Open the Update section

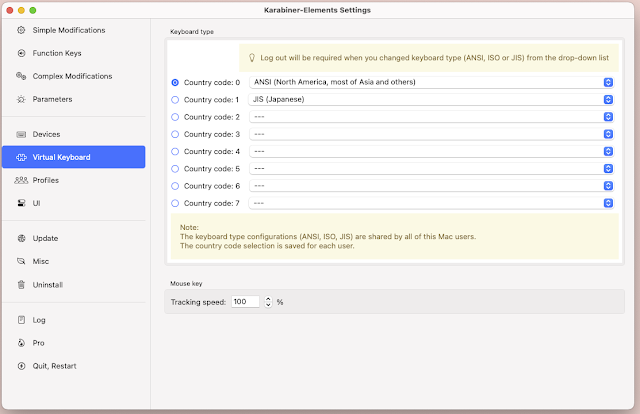(45, 238)
